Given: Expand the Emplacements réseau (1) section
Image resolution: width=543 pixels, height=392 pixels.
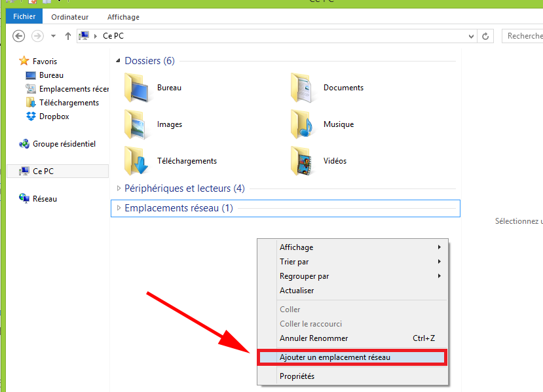Looking at the screenshot, I should (x=119, y=208).
